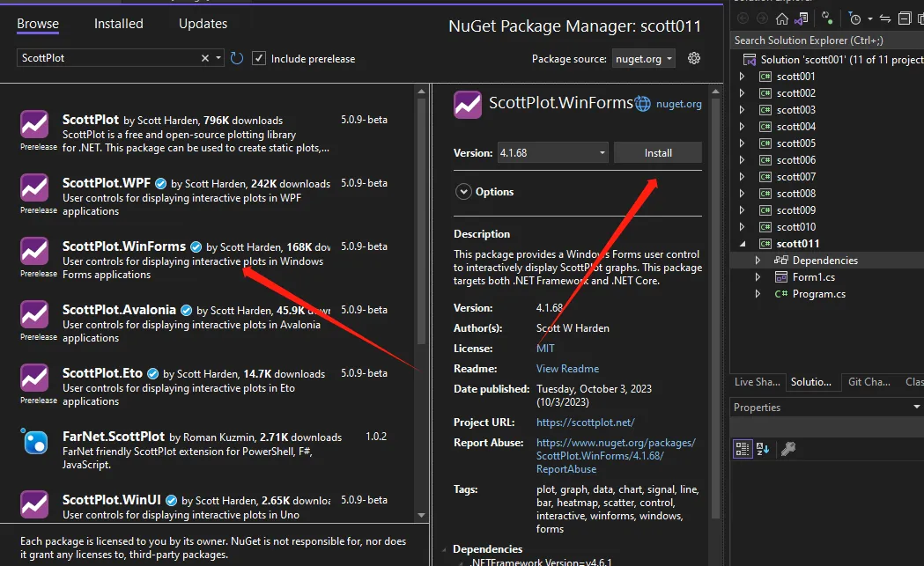
Task: Click the Program.cs C# file icon
Action: (780, 294)
